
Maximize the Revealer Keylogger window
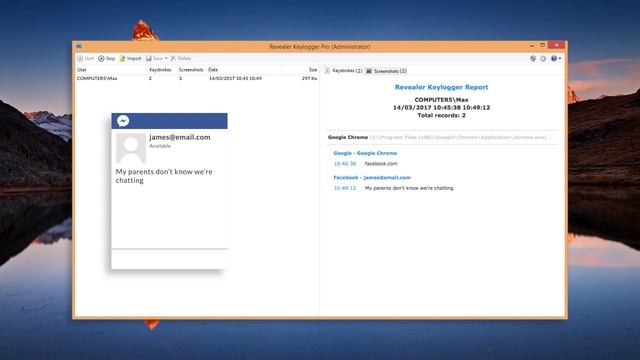coord(542,45)
